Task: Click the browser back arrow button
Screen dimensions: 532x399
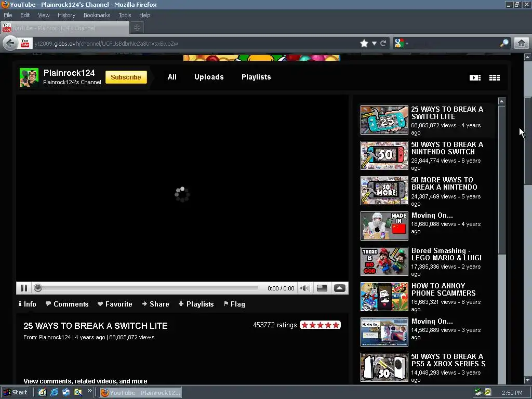Action: click(x=10, y=44)
